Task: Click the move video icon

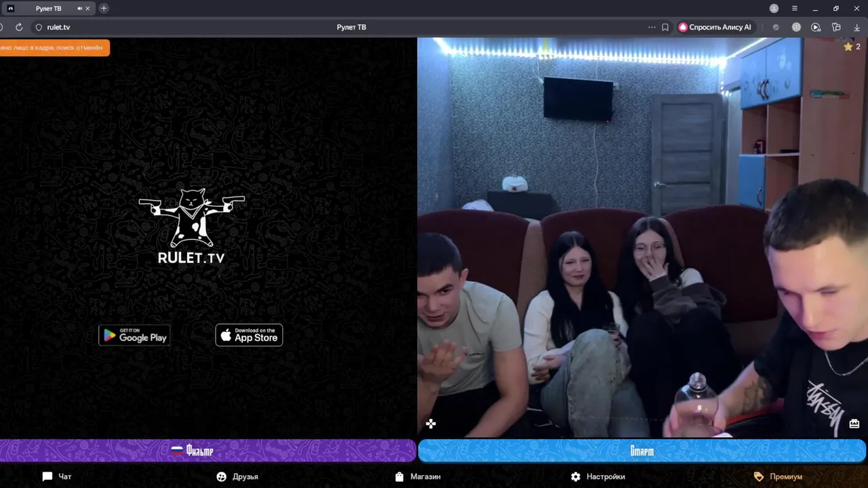Action: pyautogui.click(x=431, y=424)
